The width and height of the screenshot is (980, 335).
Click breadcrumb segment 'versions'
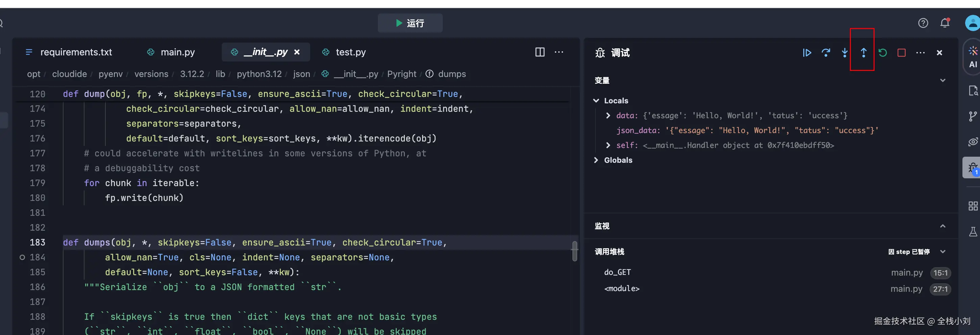click(x=151, y=74)
